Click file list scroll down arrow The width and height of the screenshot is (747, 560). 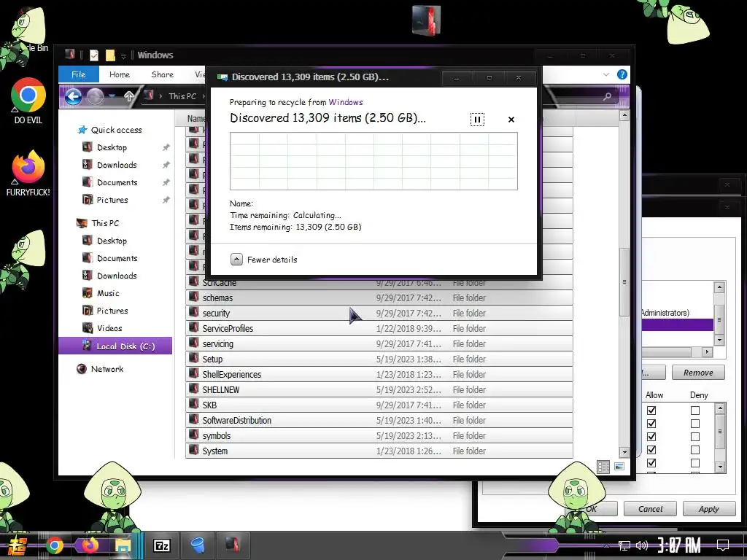[624, 452]
